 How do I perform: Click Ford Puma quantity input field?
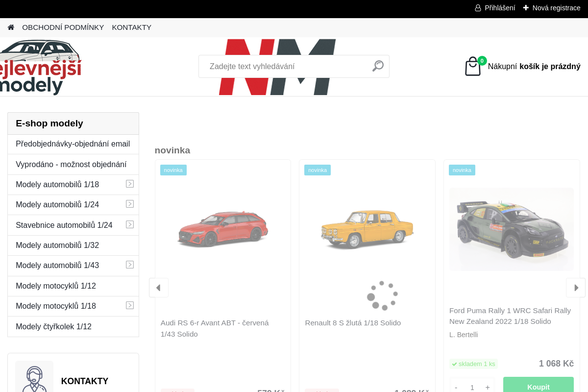click(x=472, y=387)
